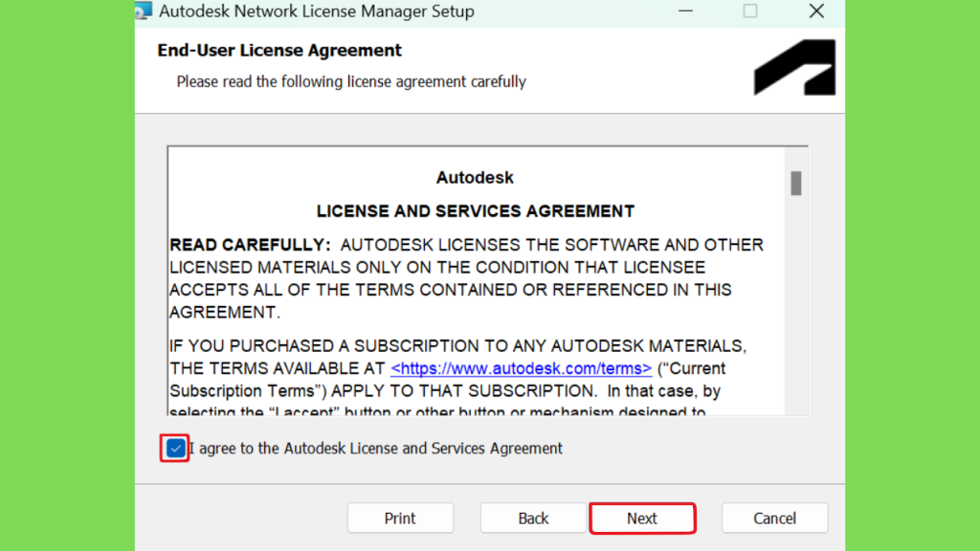
Task: Click the "LICENSE AND SERVICES AGREEMENT" heading
Action: tap(475, 211)
